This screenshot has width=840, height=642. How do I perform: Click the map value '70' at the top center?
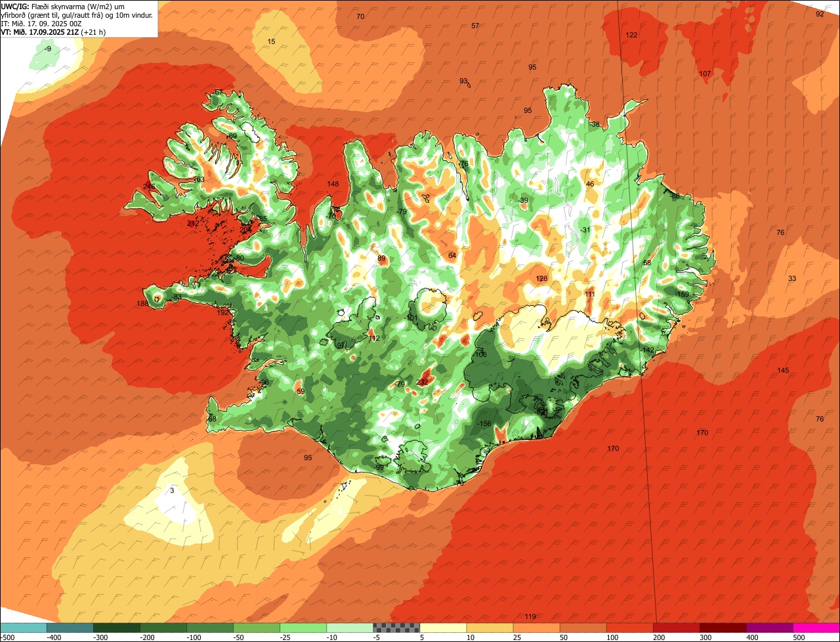coord(360,16)
